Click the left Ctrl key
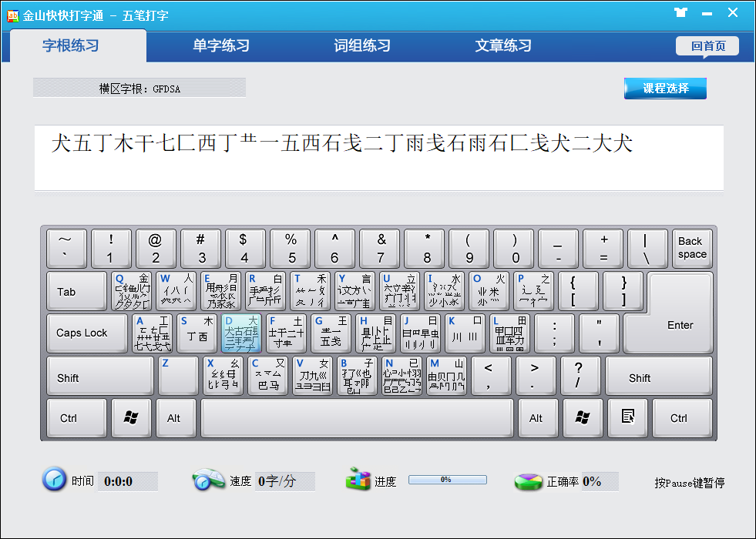The width and height of the screenshot is (756, 539). coord(76,417)
